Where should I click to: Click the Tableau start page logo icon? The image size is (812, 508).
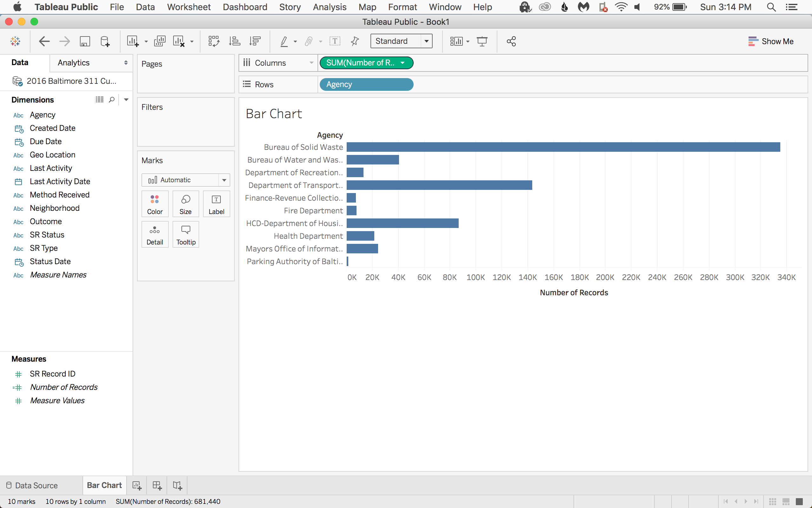[15, 41]
